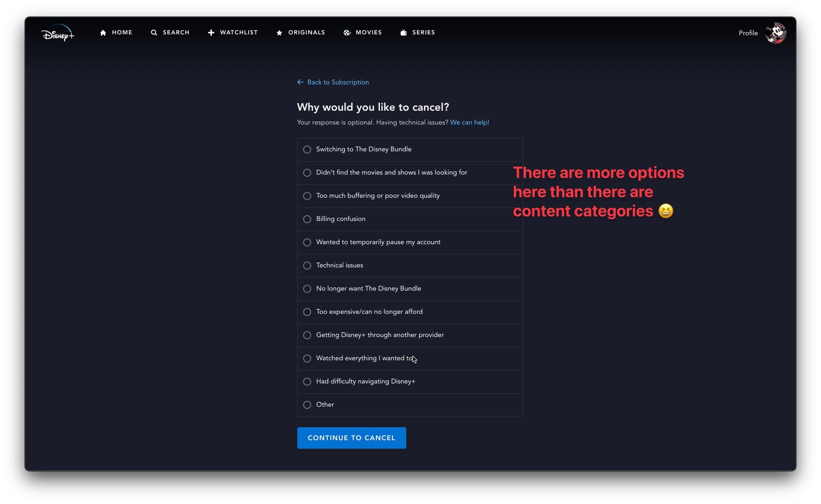Click the Originals star icon

(279, 33)
